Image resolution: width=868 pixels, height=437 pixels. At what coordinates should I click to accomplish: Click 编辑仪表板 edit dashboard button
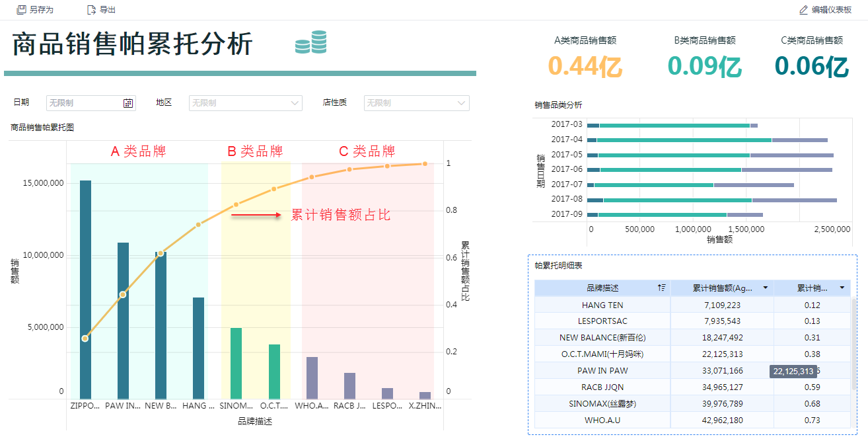[825, 10]
